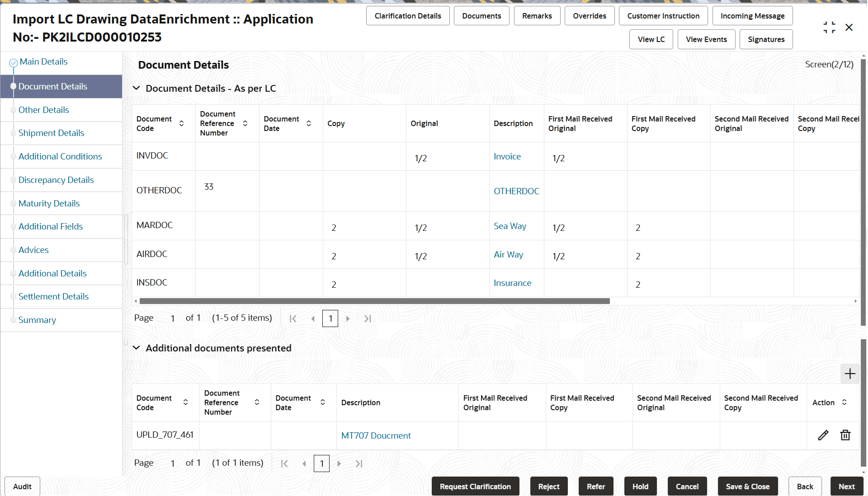This screenshot has width=868, height=496.
Task: Switch to Shipment Details in the sidebar
Action: [x=51, y=133]
